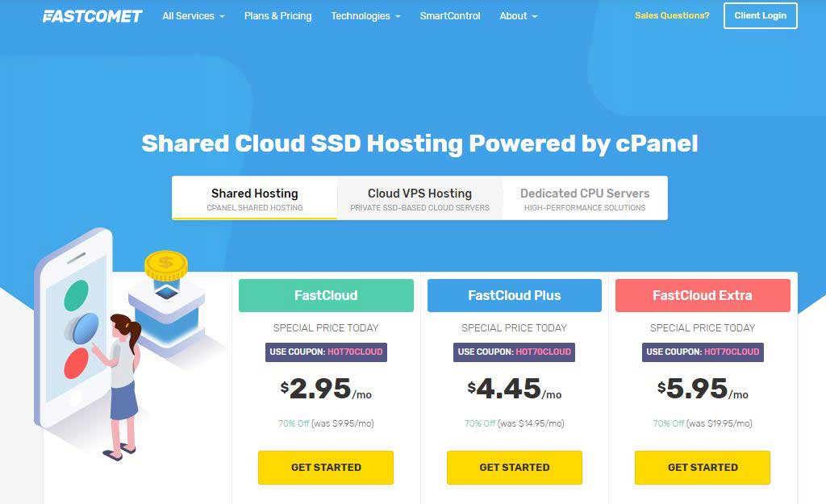Click Get Started for the $2.95 FastCloud plan

[326, 468]
